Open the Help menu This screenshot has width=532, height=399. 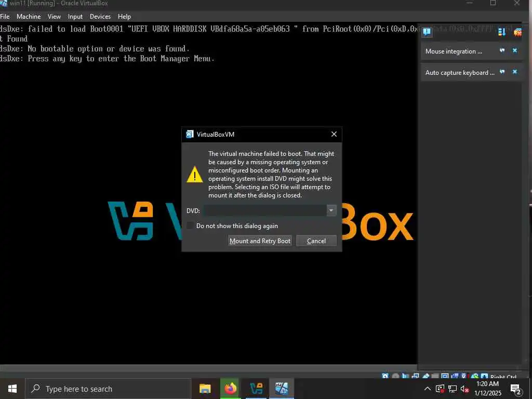(124, 16)
